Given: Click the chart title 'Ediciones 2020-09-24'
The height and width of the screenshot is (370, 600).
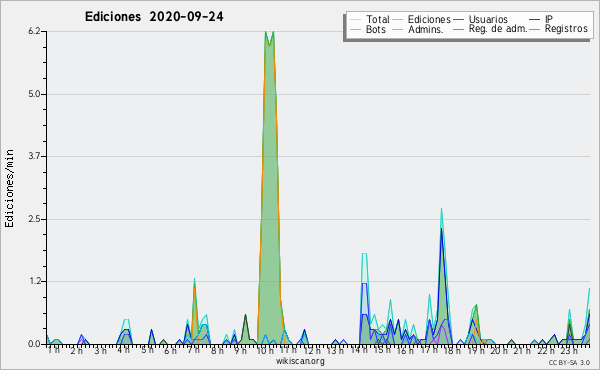Looking at the screenshot, I should tap(154, 17).
